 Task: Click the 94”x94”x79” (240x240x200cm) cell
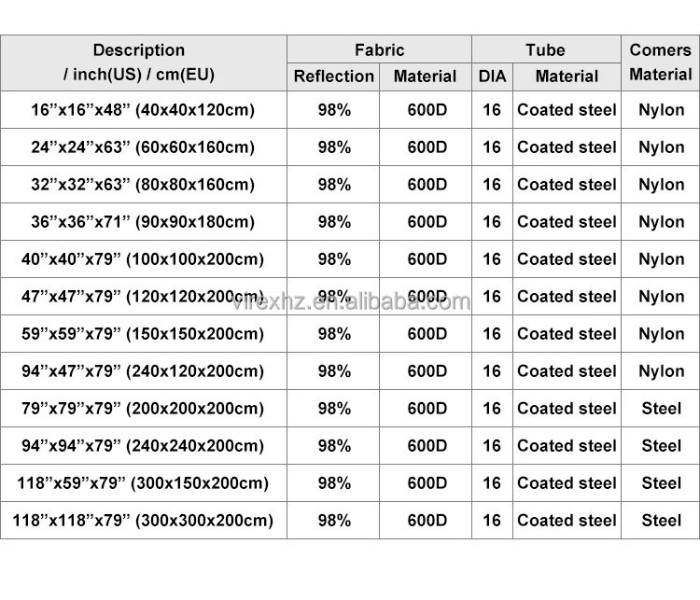pyautogui.click(x=143, y=446)
